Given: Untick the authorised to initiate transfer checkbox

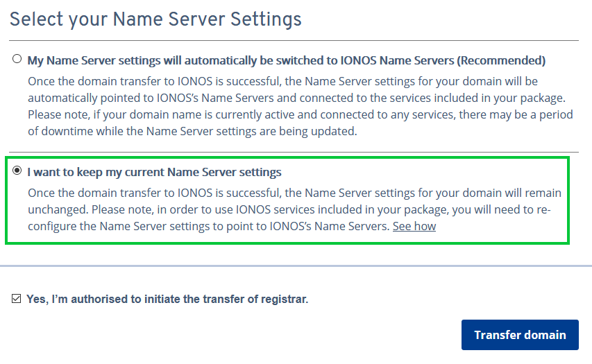Looking at the screenshot, I should 16,299.
